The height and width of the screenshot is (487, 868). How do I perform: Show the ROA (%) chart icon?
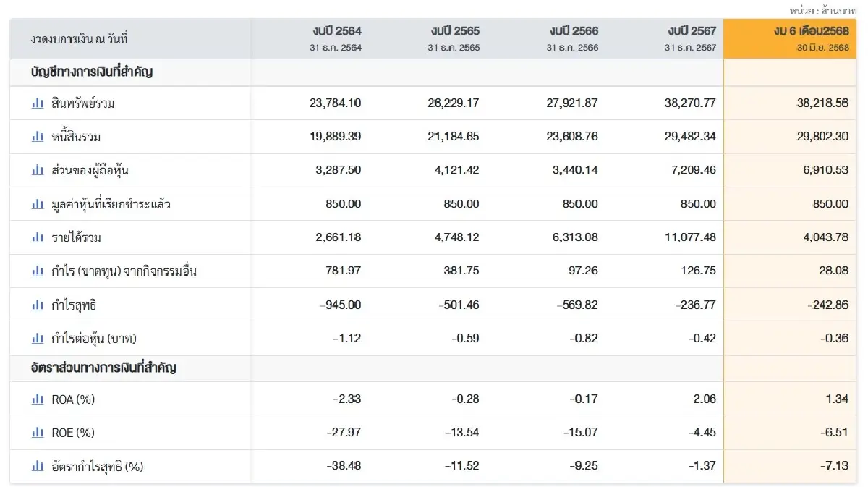[x=38, y=399]
